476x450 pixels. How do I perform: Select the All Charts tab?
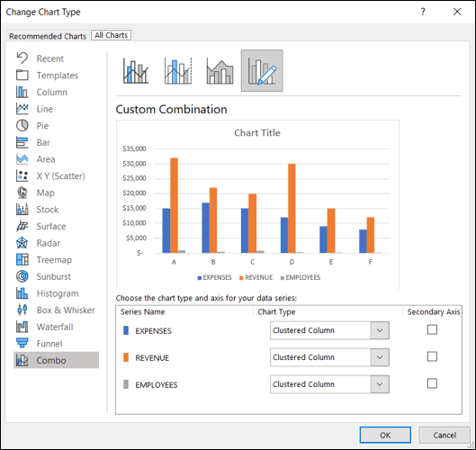coord(111,35)
